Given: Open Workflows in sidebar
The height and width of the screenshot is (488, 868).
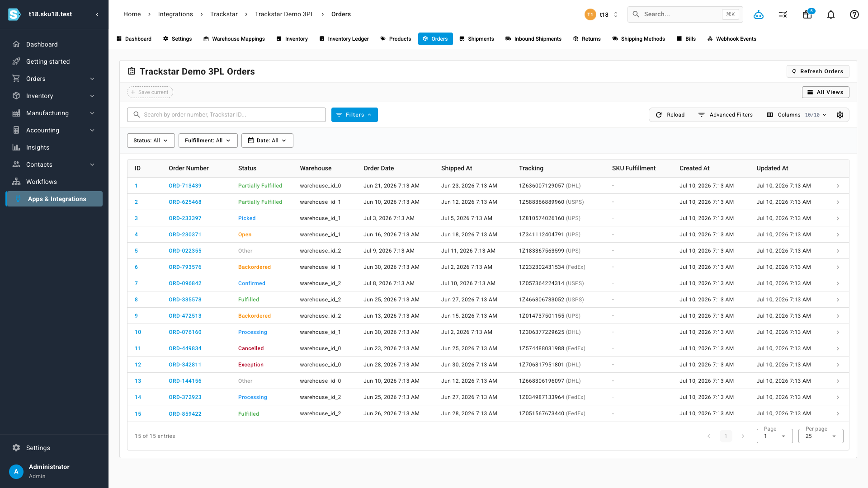Looking at the screenshot, I should point(54,182).
